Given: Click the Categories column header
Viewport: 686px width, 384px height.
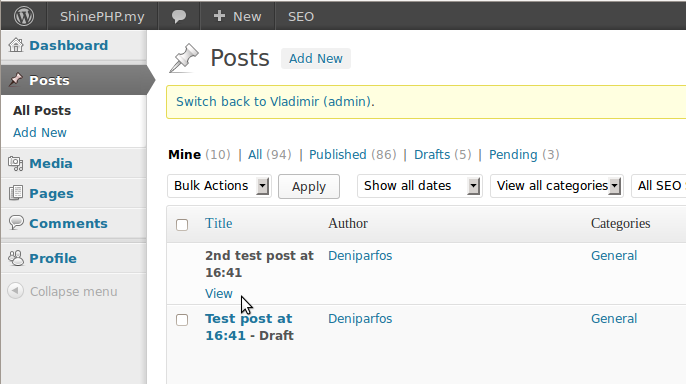Looking at the screenshot, I should click(x=620, y=223).
